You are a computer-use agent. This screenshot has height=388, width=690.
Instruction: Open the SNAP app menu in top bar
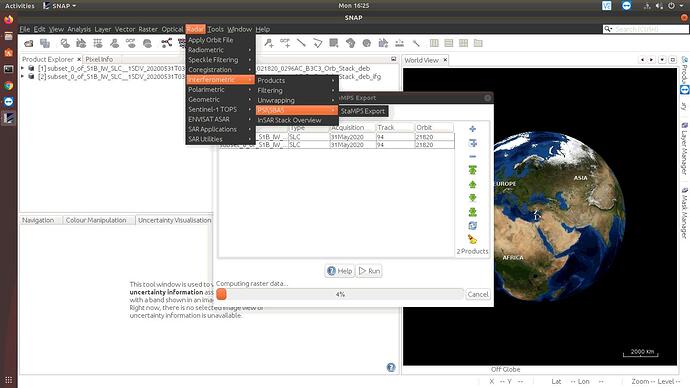point(60,6)
